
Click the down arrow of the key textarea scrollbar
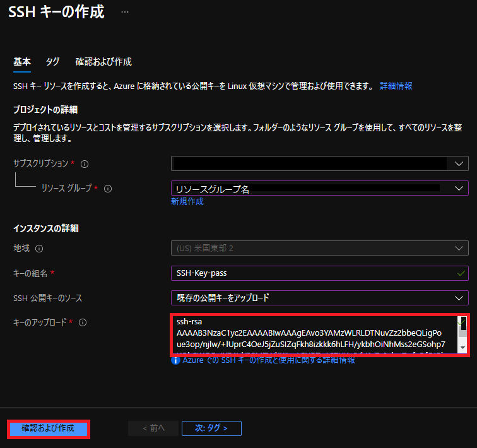pos(462,348)
